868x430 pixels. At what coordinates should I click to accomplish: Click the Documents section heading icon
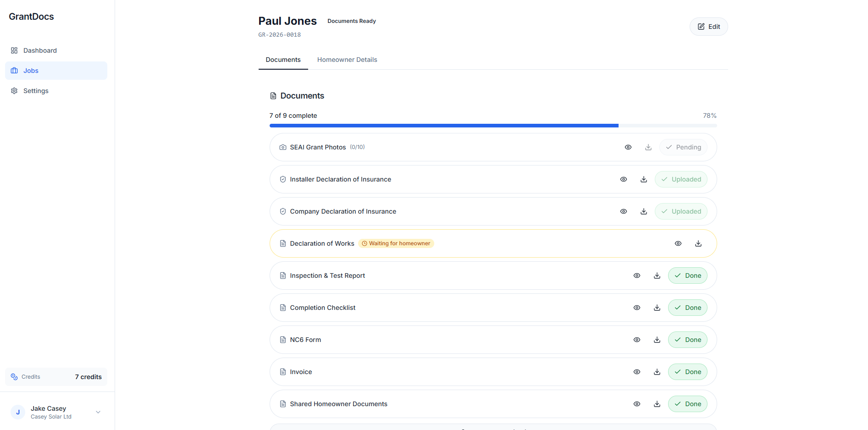coord(273,96)
